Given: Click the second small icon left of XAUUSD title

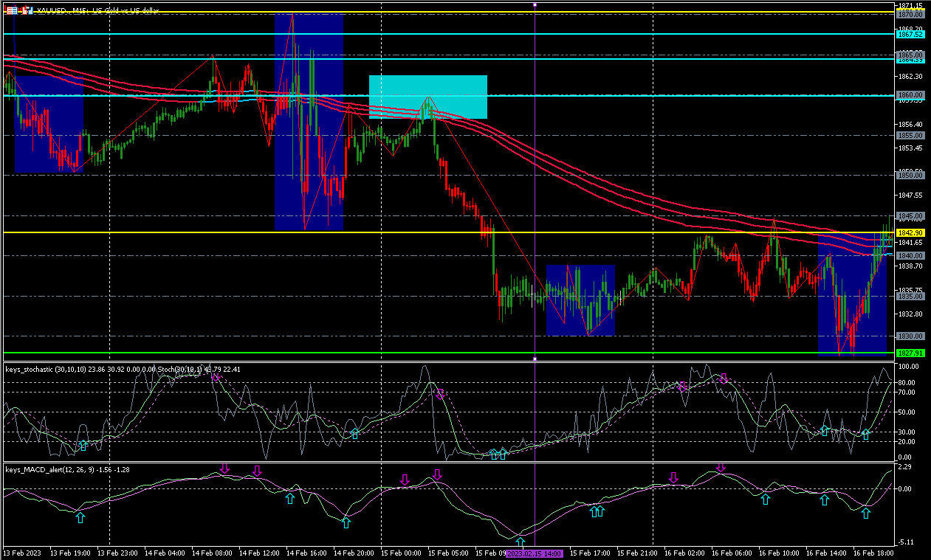Looking at the screenshot, I should click(27, 10).
